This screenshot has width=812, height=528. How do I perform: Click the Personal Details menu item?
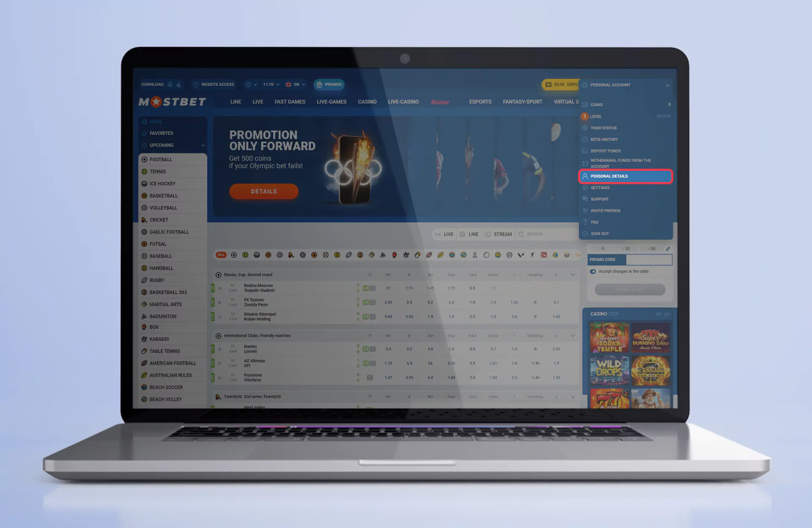click(624, 176)
